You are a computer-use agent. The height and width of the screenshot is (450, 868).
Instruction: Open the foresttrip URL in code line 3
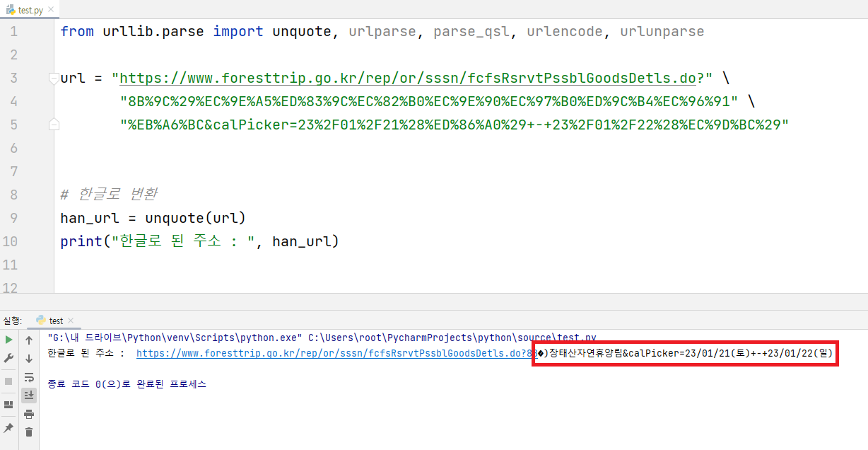pos(407,78)
